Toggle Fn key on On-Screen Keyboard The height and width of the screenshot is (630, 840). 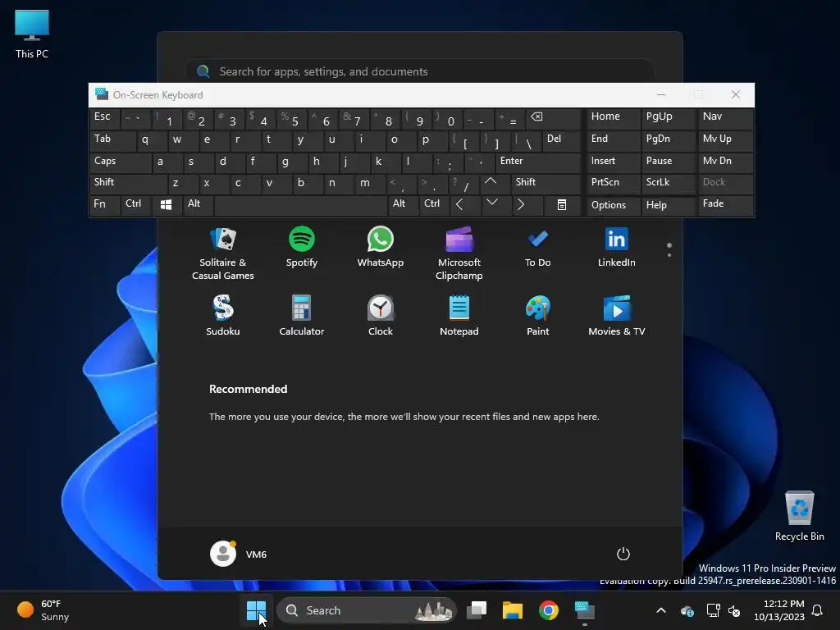(x=104, y=204)
